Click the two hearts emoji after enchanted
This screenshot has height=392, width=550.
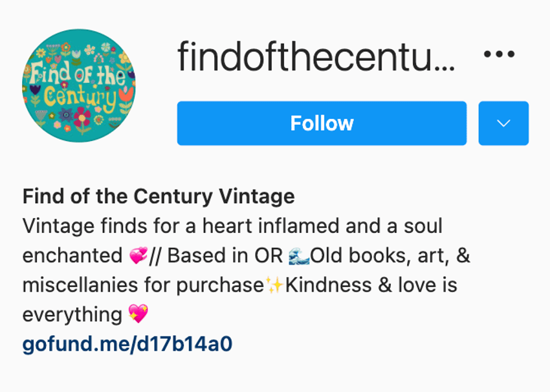(138, 256)
